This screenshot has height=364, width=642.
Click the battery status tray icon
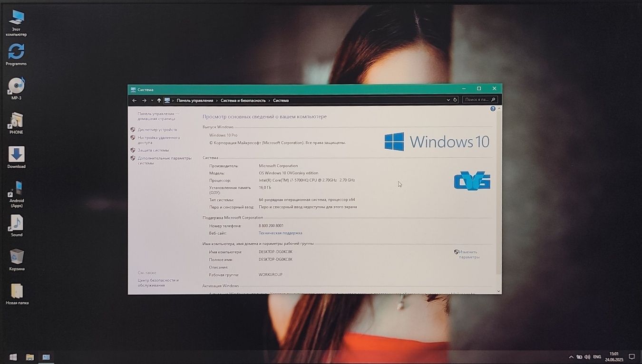click(x=579, y=357)
